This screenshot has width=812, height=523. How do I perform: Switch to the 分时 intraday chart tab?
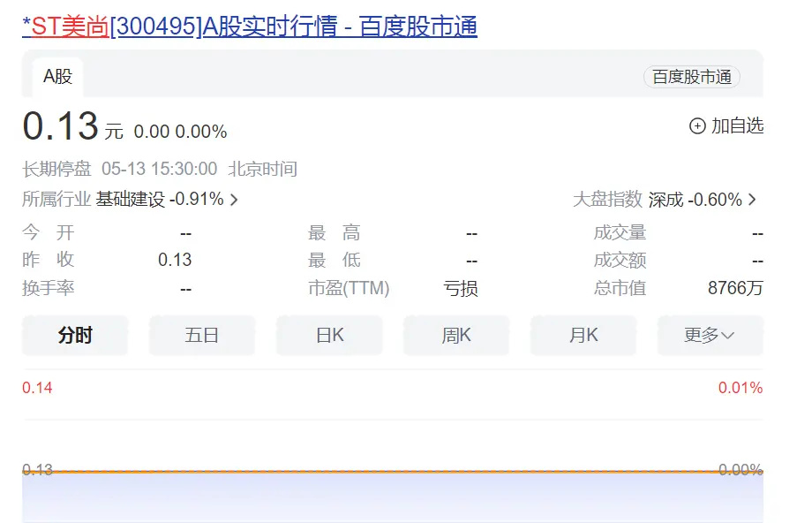pyautogui.click(x=75, y=335)
